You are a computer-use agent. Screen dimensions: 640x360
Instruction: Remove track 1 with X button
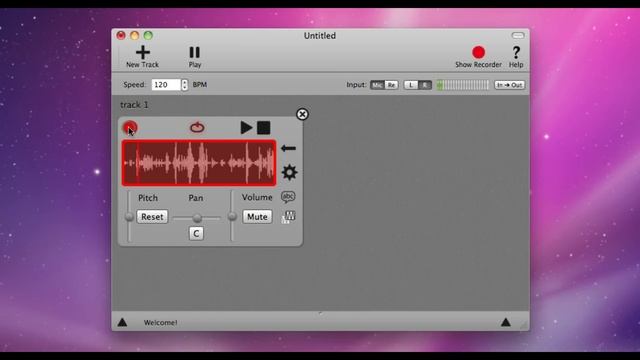(x=302, y=114)
